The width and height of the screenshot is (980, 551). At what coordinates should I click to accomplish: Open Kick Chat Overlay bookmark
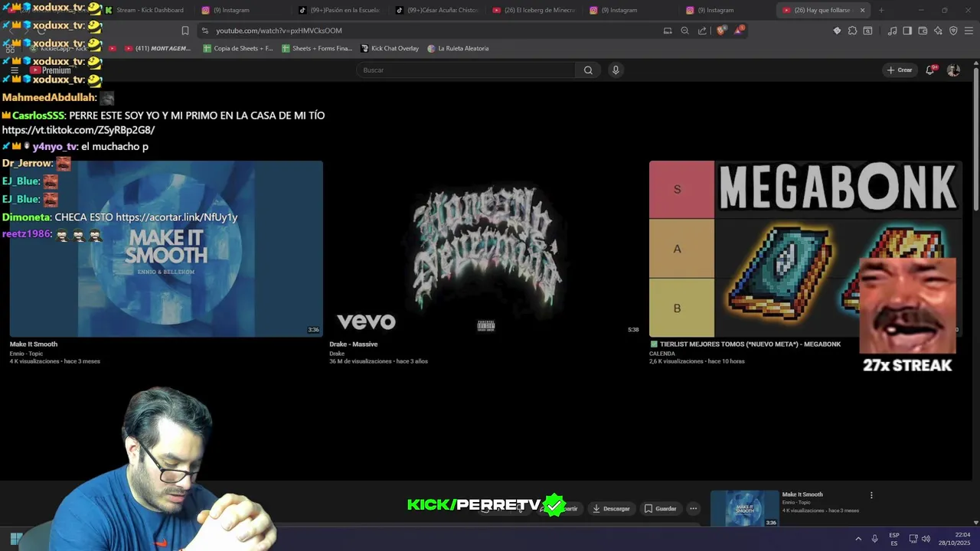390,48
